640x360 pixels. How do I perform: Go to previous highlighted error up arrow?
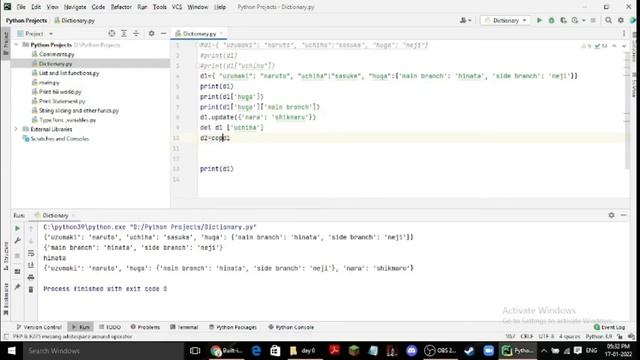coord(614,46)
